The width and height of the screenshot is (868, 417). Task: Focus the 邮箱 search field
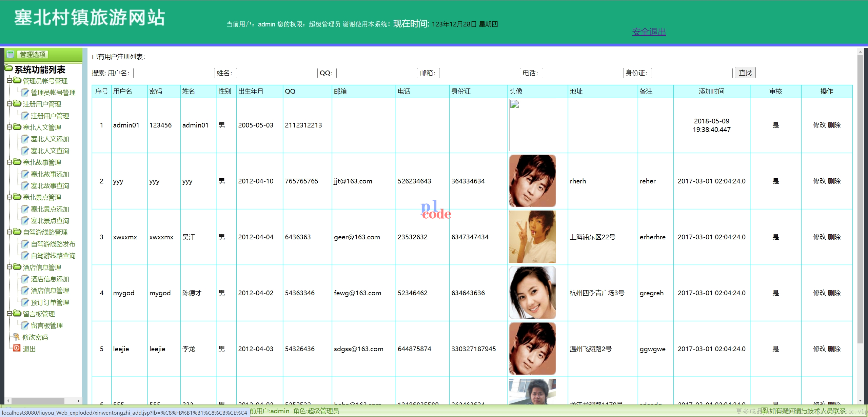(x=480, y=73)
